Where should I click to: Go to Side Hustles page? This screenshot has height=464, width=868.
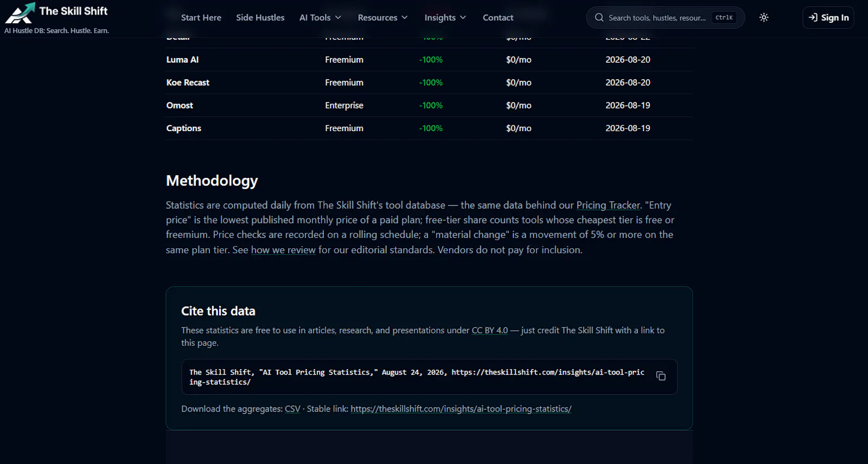coord(260,17)
